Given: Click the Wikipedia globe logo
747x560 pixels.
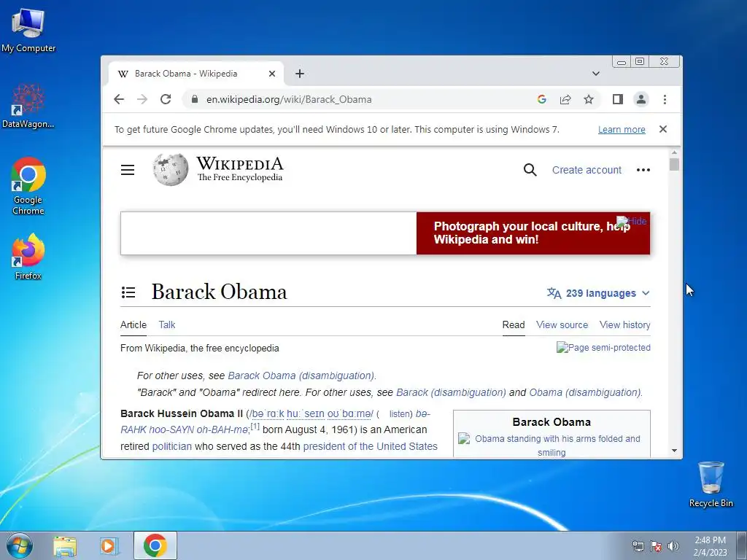Looking at the screenshot, I should (x=170, y=169).
